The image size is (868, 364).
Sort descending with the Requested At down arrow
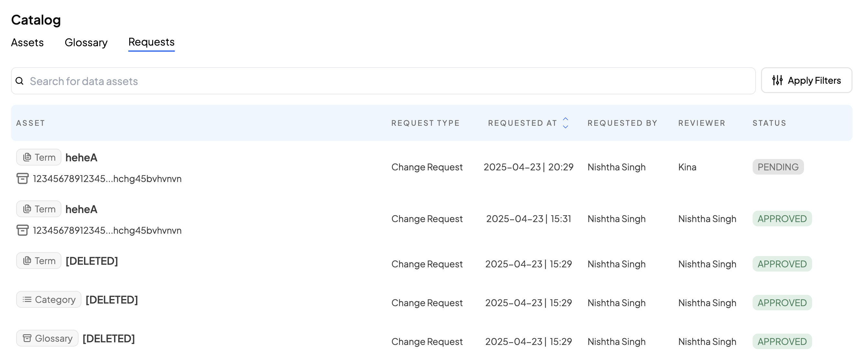pos(566,127)
